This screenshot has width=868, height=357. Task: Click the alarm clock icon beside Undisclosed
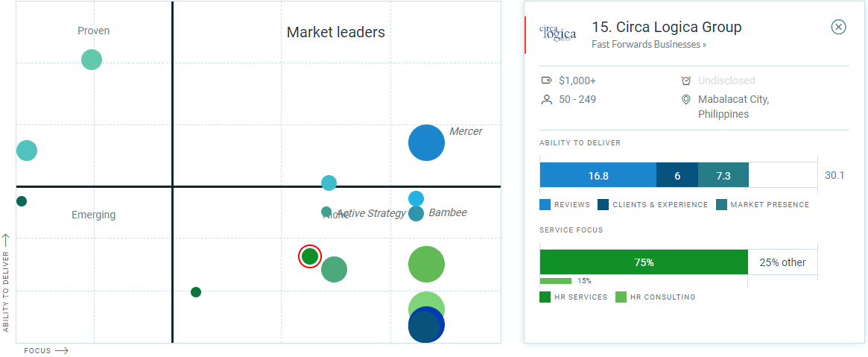click(686, 80)
